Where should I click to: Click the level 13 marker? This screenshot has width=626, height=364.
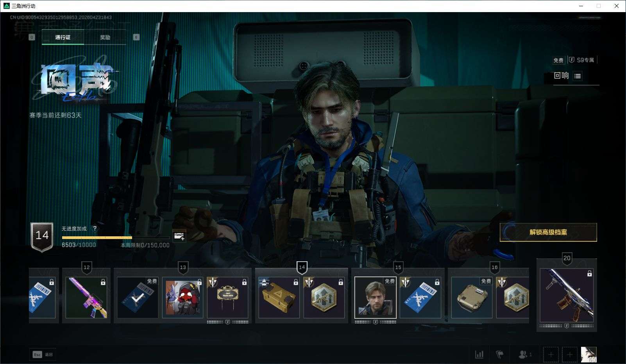tap(183, 268)
